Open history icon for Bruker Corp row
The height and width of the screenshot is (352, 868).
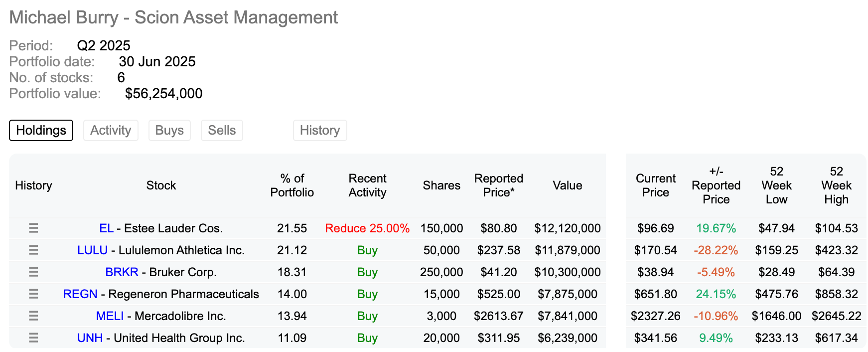[x=33, y=272]
